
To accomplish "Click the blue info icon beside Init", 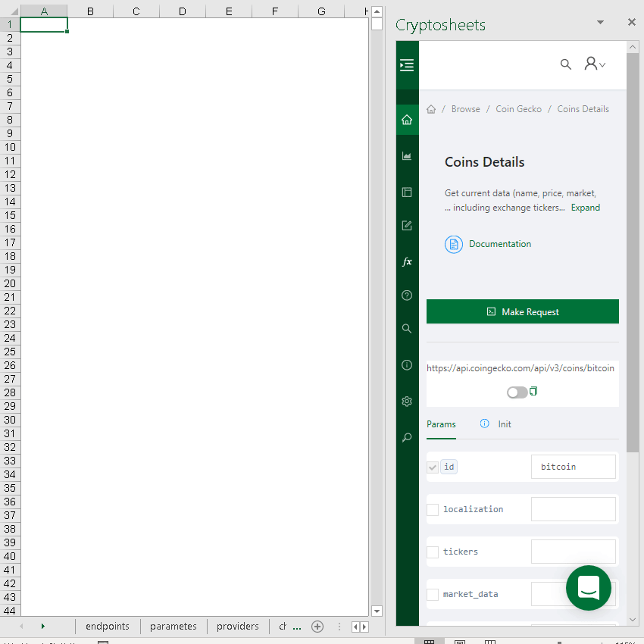I will point(484,424).
